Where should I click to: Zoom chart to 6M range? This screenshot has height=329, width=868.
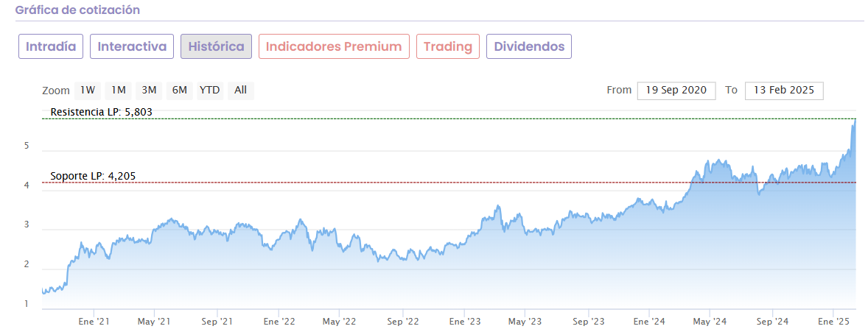[180, 91]
